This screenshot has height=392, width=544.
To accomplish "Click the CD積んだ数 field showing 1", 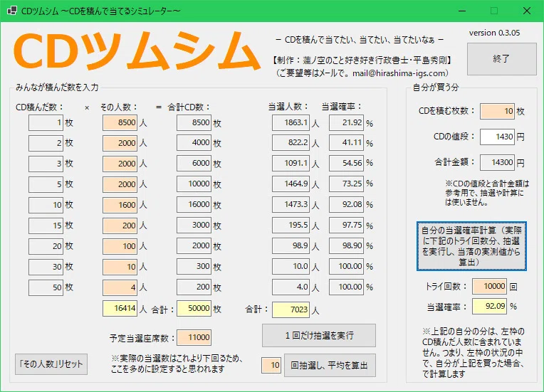I will point(46,122).
